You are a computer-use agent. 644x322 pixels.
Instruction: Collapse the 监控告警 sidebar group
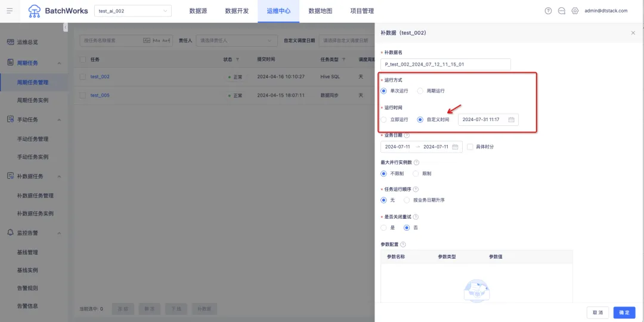tap(59, 233)
